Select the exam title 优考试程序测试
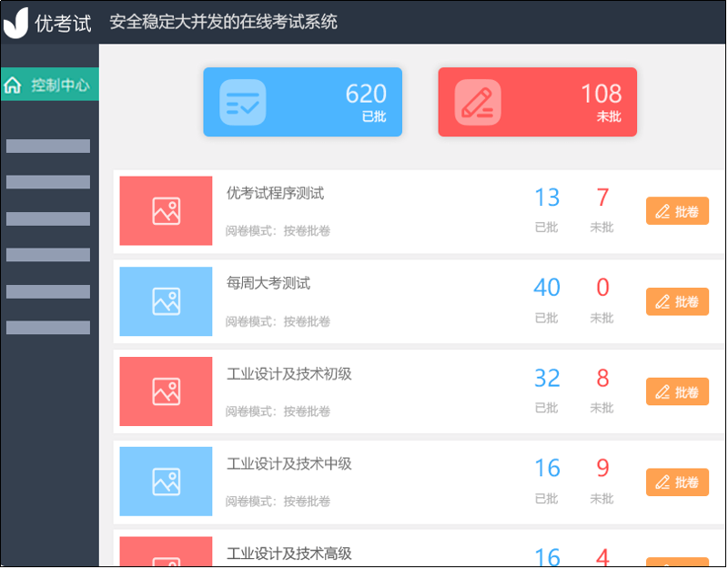The height and width of the screenshot is (569, 728). tap(276, 193)
